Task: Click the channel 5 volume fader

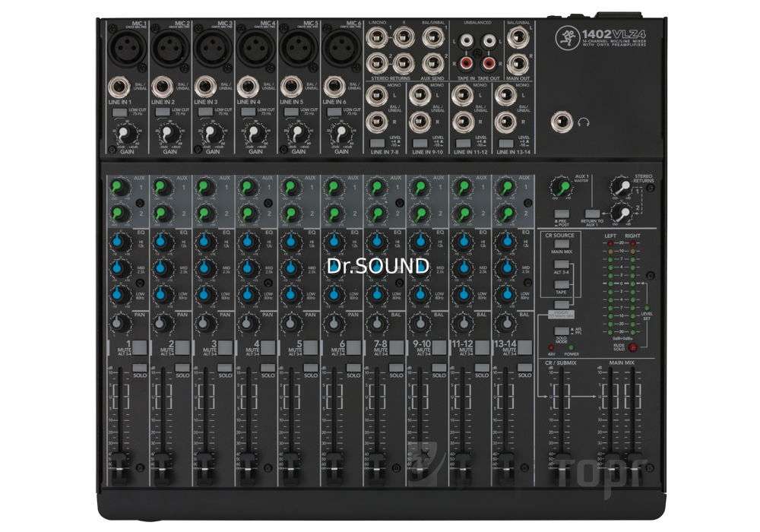Action: point(291,468)
